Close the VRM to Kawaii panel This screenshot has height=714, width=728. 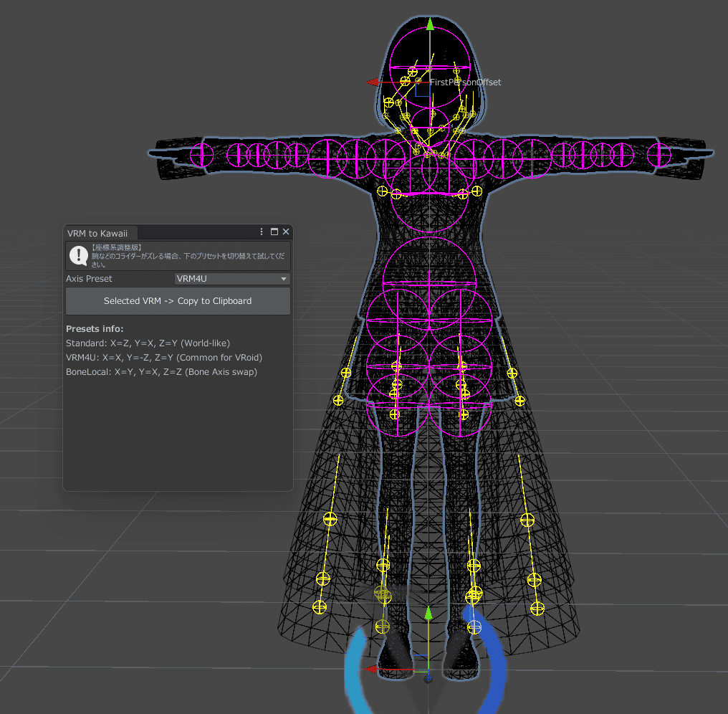pos(285,232)
